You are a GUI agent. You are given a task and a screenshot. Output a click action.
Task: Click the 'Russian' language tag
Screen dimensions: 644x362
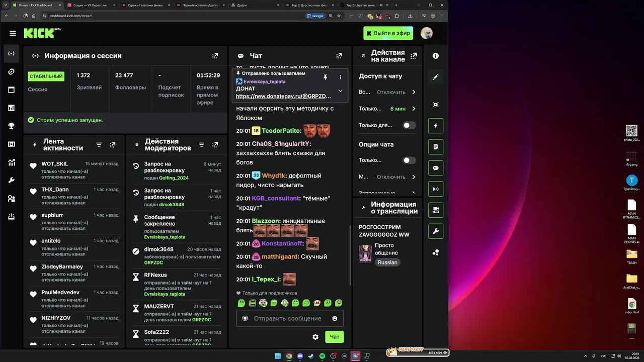(387, 262)
